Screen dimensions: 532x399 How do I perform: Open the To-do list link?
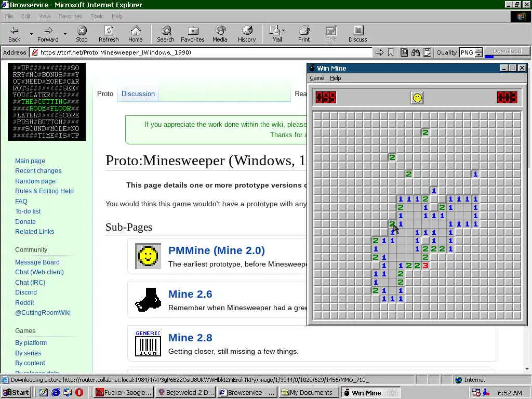coord(28,211)
